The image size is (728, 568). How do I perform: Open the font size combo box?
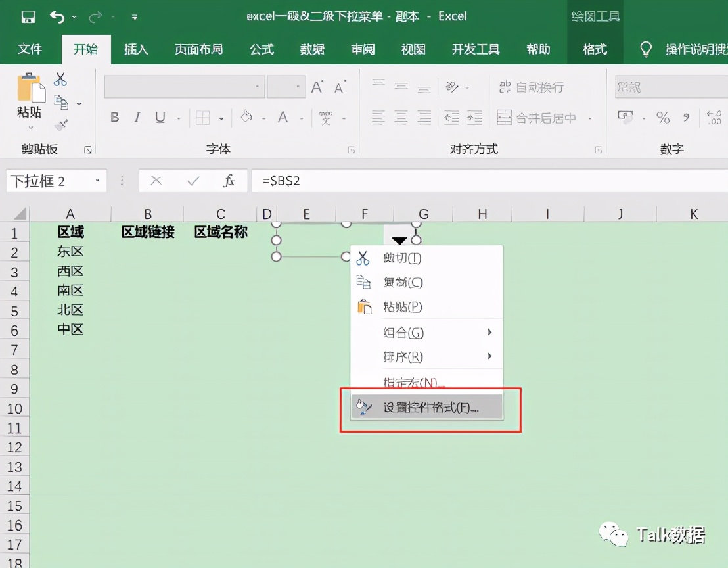click(286, 87)
